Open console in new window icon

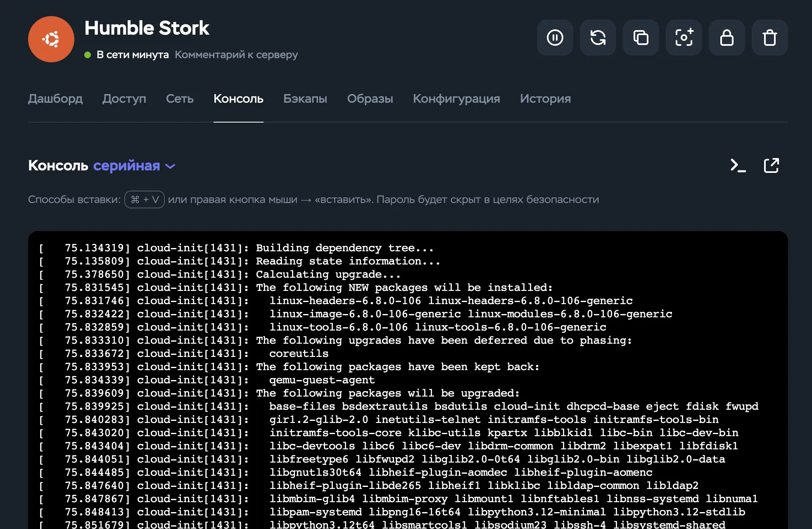click(771, 165)
